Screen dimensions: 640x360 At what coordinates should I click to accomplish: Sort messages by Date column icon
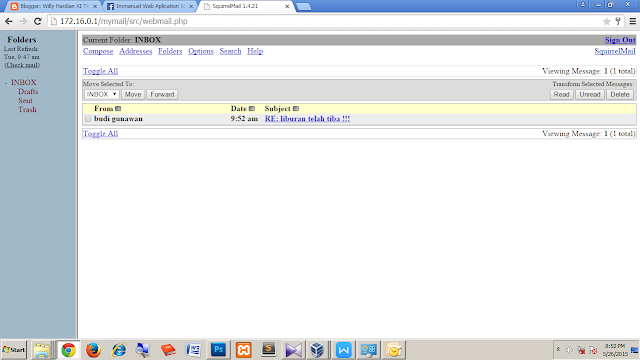pyautogui.click(x=252, y=109)
